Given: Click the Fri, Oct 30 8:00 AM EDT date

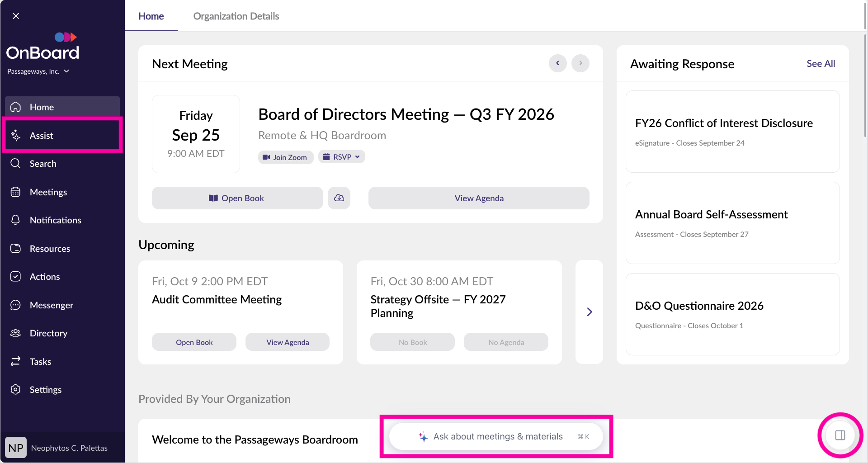Looking at the screenshot, I should tap(432, 281).
